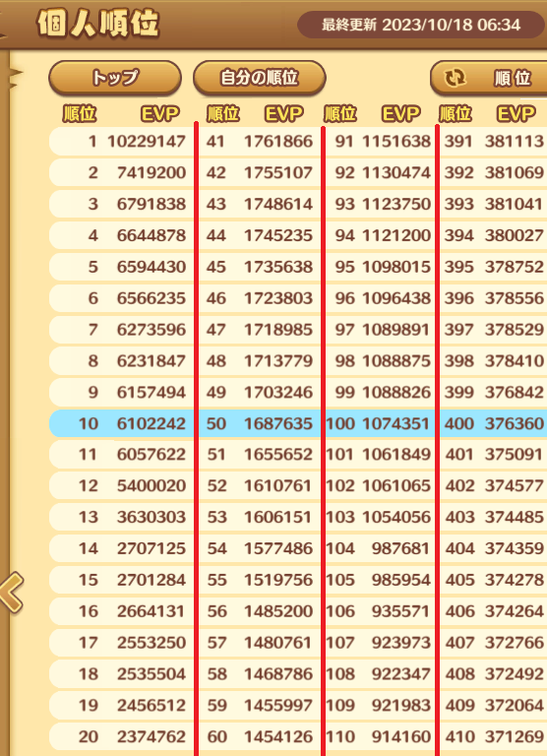Select rank 20 row with EVP 2374762
The width and height of the screenshot is (547, 756).
(x=121, y=736)
